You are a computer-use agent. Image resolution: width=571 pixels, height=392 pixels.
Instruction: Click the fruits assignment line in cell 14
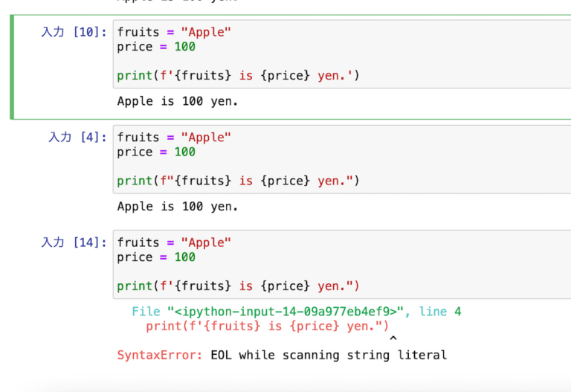(x=175, y=242)
